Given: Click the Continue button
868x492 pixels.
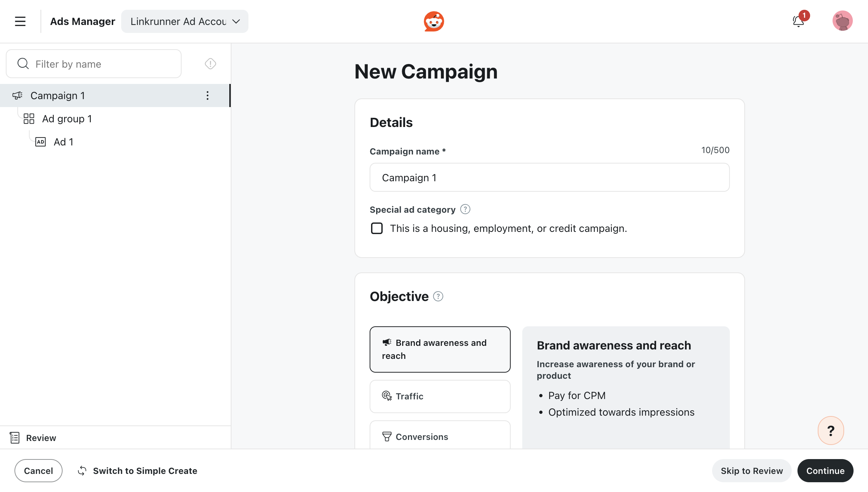Looking at the screenshot, I should (x=825, y=471).
